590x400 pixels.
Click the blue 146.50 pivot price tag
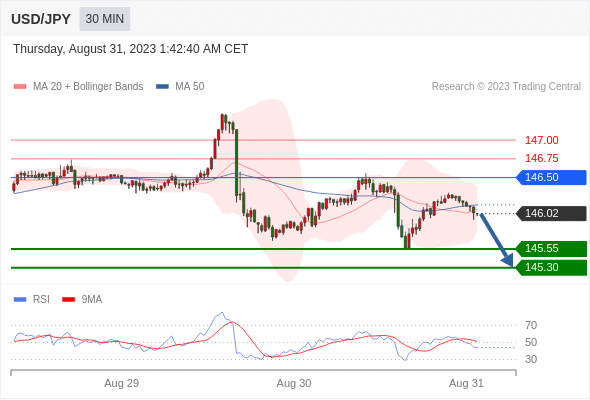click(x=551, y=177)
